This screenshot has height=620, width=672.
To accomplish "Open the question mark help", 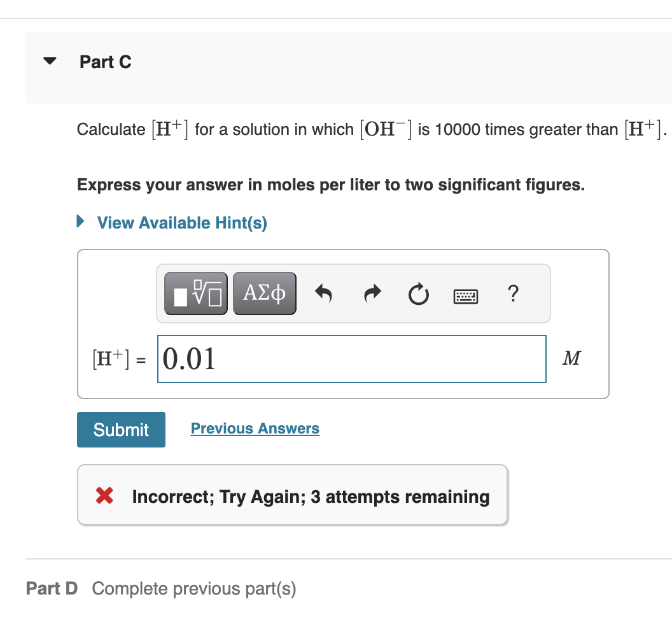I will (514, 293).
